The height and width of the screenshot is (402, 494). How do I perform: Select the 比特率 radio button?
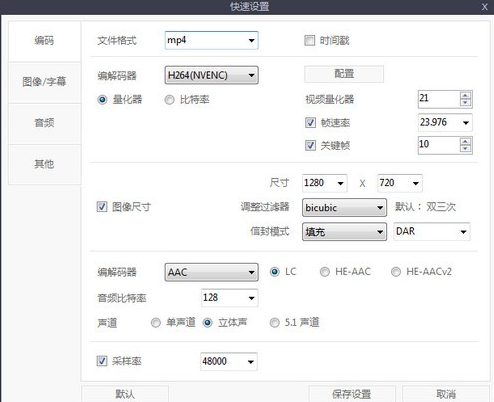point(169,100)
